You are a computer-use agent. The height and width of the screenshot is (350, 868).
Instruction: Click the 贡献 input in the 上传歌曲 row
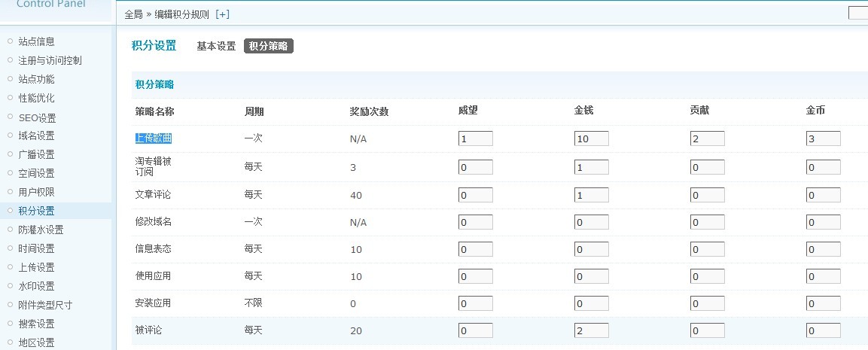[x=707, y=138]
